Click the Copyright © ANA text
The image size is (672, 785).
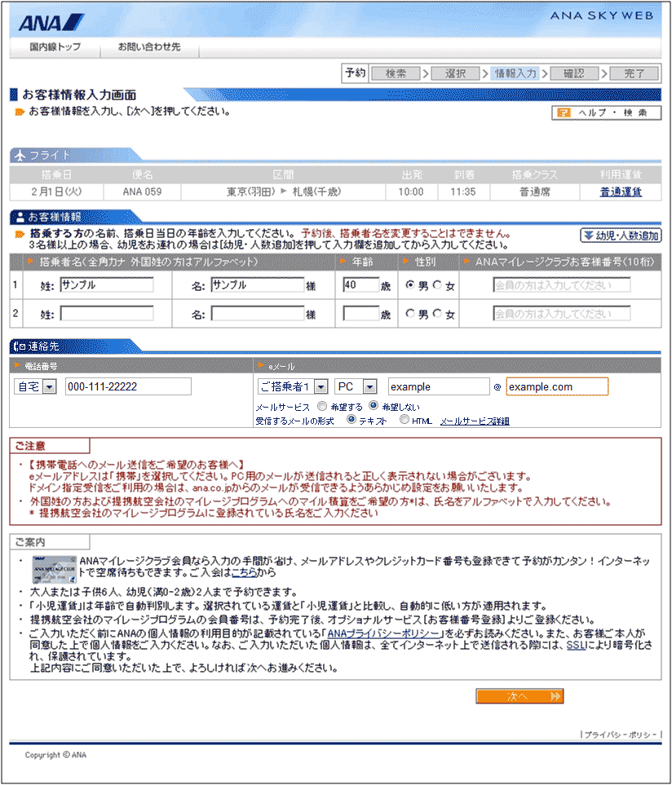click(55, 755)
